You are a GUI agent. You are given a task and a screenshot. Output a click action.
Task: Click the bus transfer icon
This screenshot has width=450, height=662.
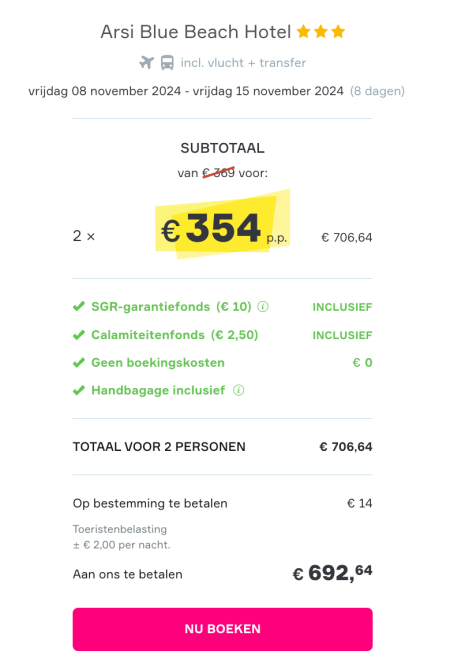click(167, 63)
